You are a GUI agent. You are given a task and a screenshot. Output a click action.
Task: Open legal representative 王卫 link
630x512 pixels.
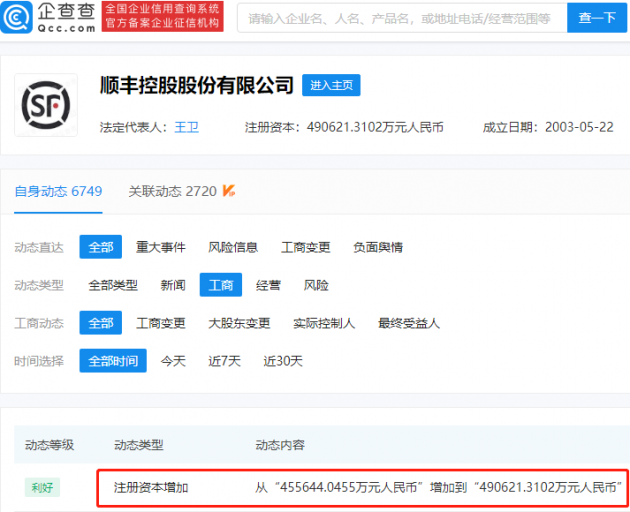click(186, 127)
